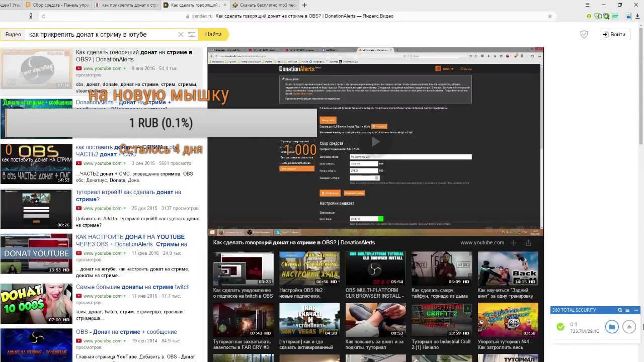
Task: Open the 08:26 tutorial video thumbnail
Action: pyautogui.click(x=36, y=209)
